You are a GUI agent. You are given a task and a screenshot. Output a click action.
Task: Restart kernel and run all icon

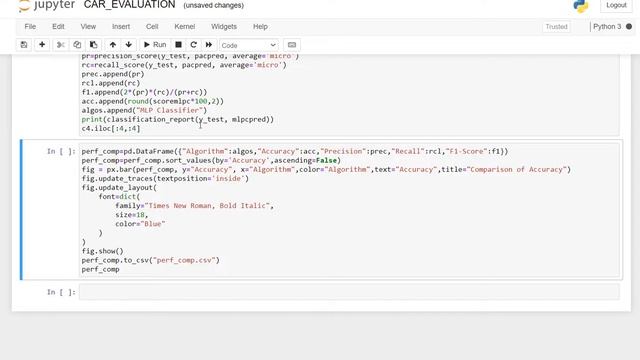point(209,45)
